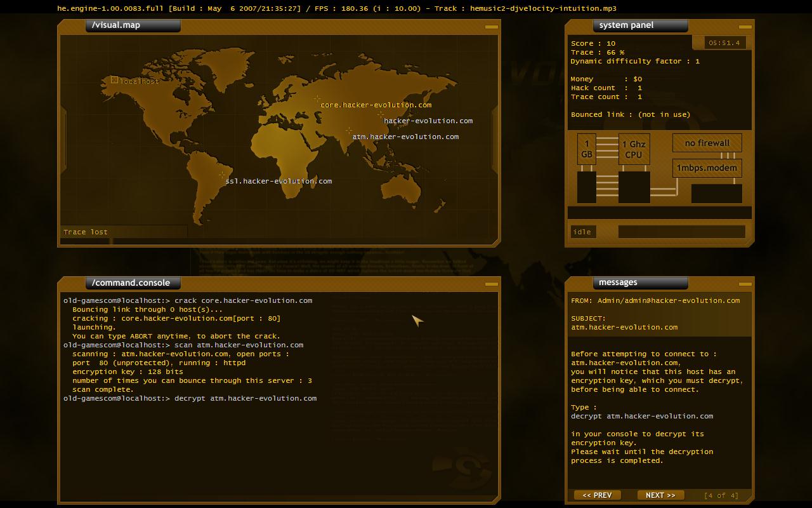Click the /command.console title tab

(x=133, y=283)
